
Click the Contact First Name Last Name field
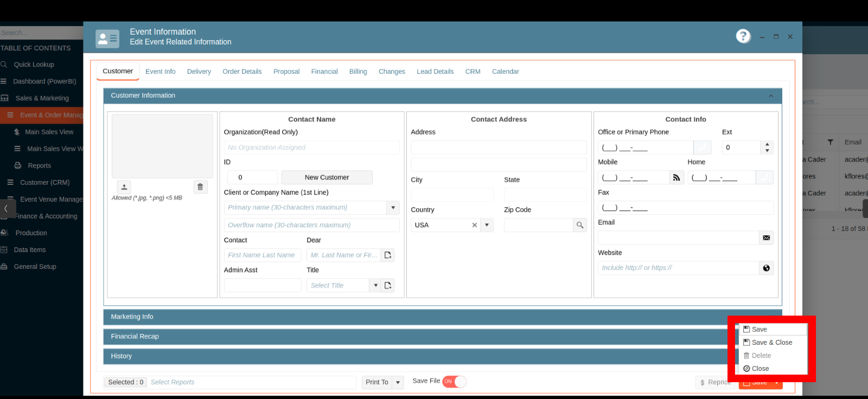pyautogui.click(x=263, y=255)
